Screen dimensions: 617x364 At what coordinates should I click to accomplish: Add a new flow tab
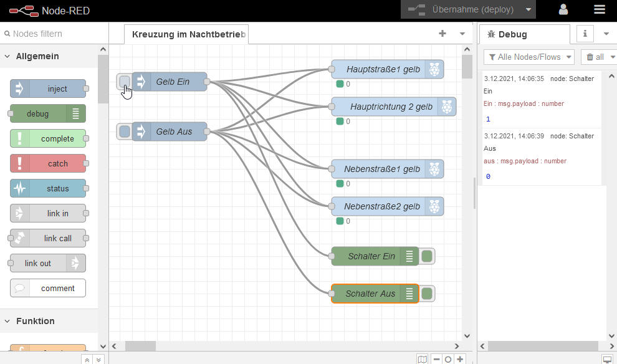[442, 34]
